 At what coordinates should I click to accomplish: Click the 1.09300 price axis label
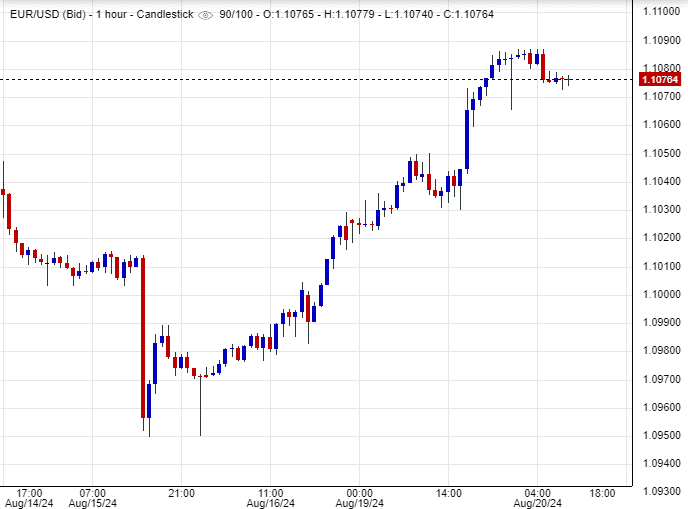coord(661,492)
